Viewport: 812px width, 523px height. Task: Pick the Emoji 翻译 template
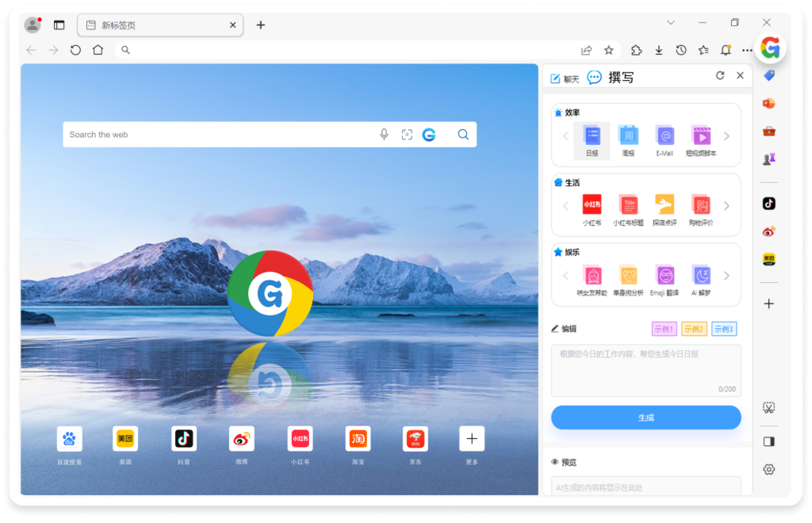pyautogui.click(x=665, y=280)
